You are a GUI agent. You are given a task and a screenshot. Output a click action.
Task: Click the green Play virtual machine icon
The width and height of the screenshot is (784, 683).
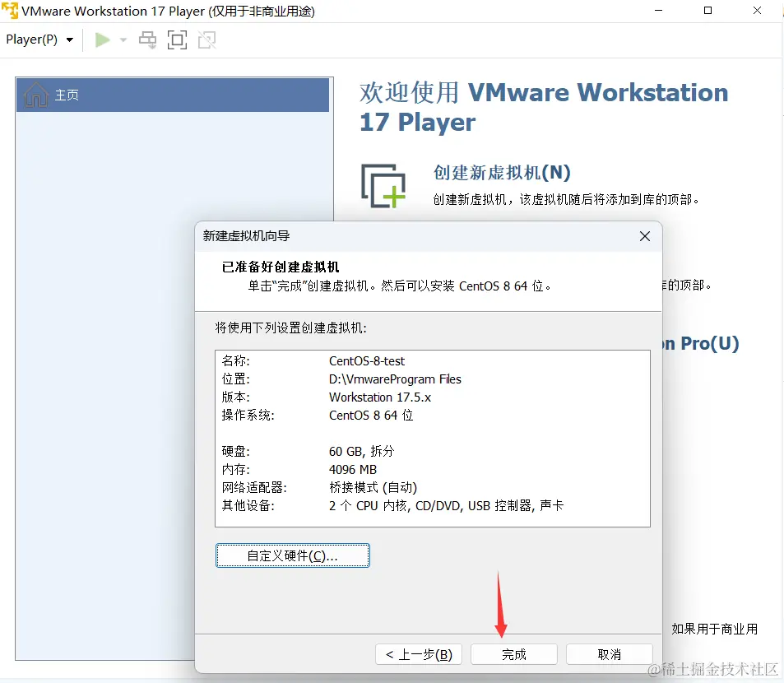101,39
